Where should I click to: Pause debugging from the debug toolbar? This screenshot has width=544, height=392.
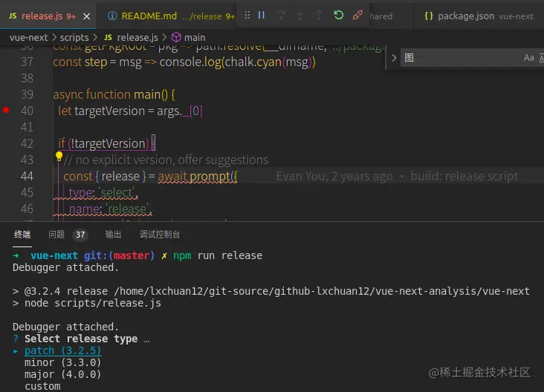262,15
